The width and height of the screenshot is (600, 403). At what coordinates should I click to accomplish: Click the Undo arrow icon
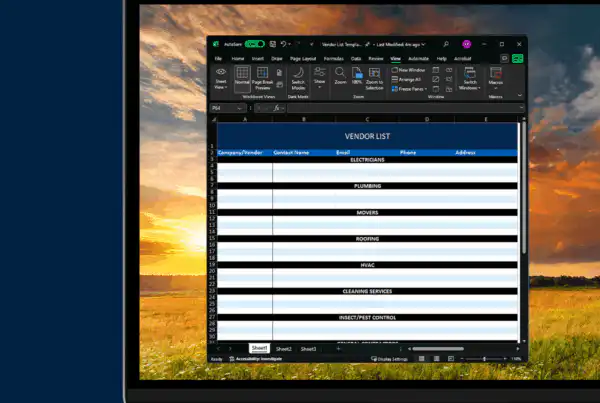tap(284, 44)
